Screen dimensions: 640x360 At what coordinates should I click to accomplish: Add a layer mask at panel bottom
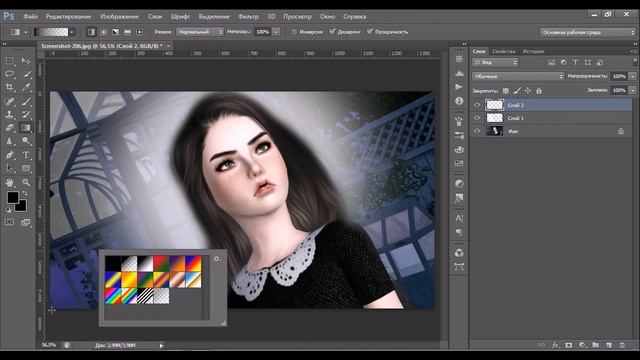coord(569,345)
